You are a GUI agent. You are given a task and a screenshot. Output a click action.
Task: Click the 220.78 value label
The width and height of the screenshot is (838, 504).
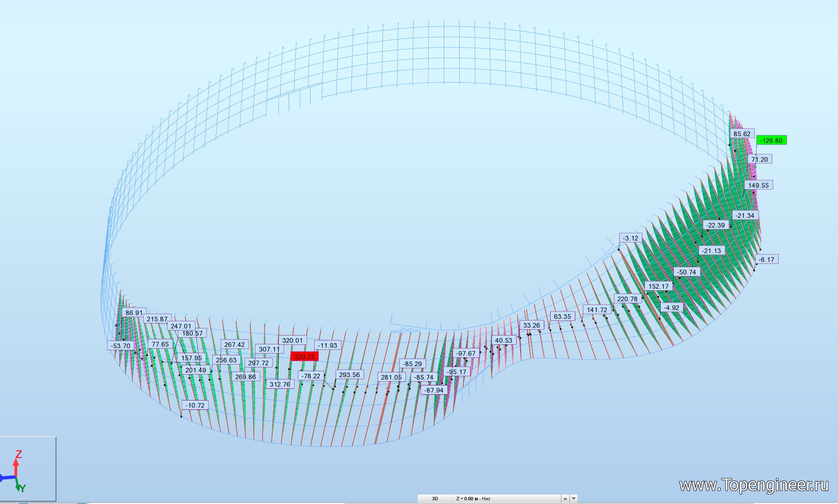click(x=627, y=299)
